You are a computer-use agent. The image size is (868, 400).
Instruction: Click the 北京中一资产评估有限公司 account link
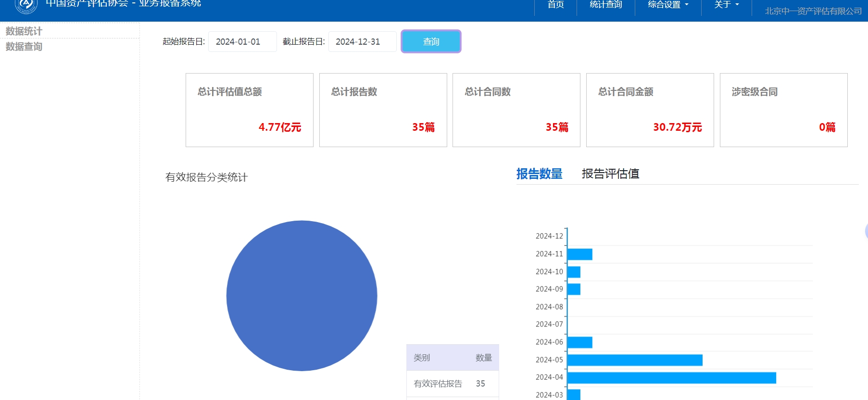[x=813, y=11]
